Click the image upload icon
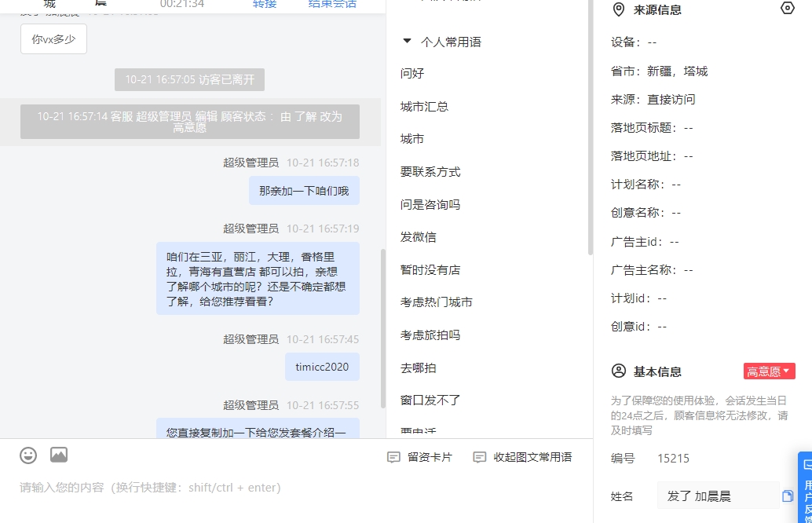Screen dimensions: 812x523 pyautogui.click(x=59, y=455)
